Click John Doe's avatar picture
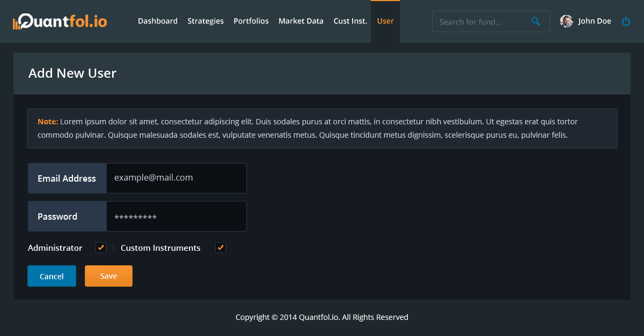Screen dimensions: 644x336 [566, 21]
